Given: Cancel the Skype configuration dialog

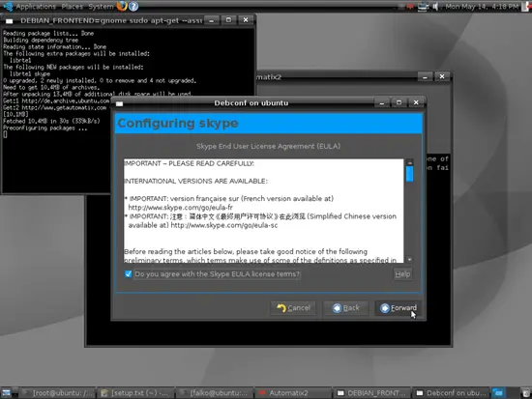Looking at the screenshot, I should [293, 308].
